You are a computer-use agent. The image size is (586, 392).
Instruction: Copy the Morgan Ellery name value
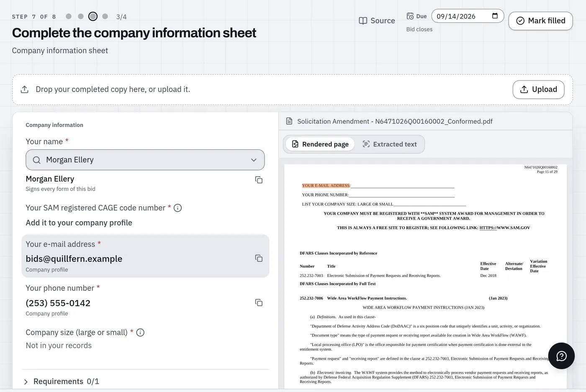tap(259, 180)
